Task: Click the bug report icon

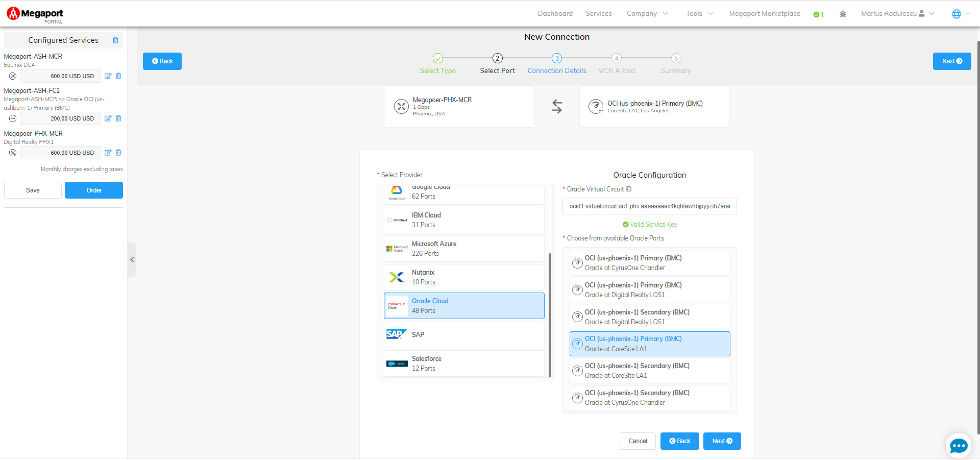Action: point(843,14)
